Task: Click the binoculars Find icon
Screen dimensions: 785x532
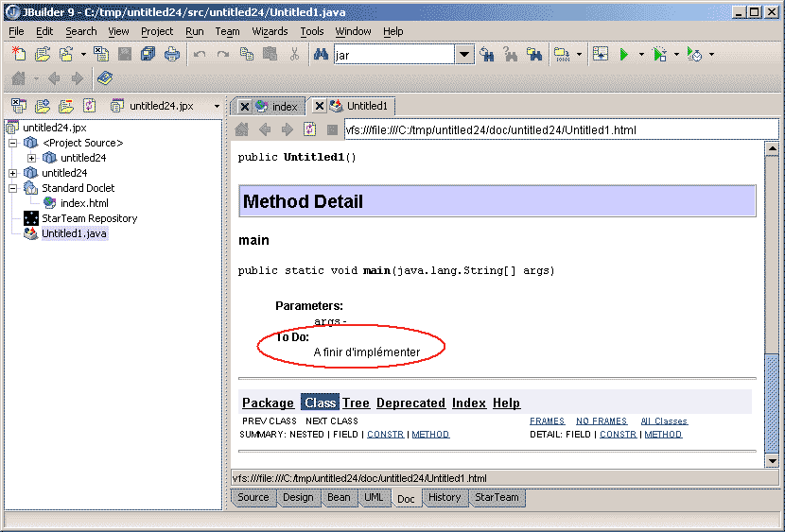Action: tap(320, 55)
